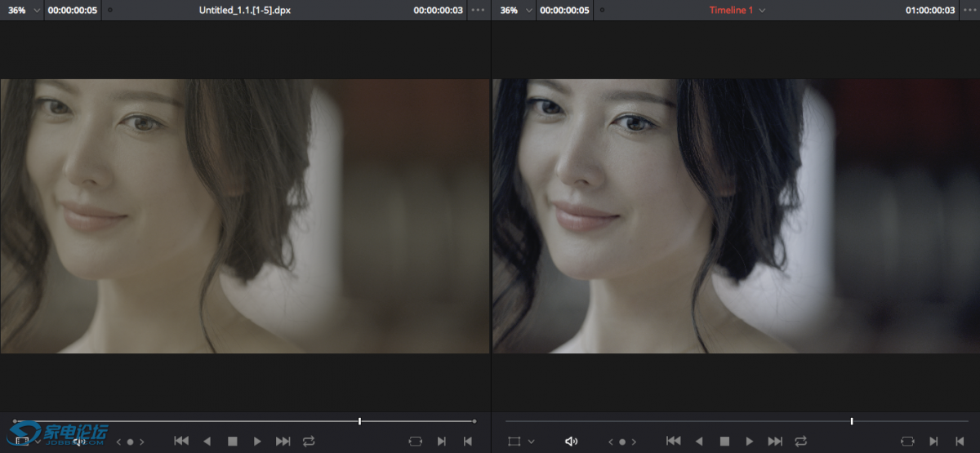Play reverse in the timeline viewer
Viewport: 980px width, 453px height.
(698, 441)
